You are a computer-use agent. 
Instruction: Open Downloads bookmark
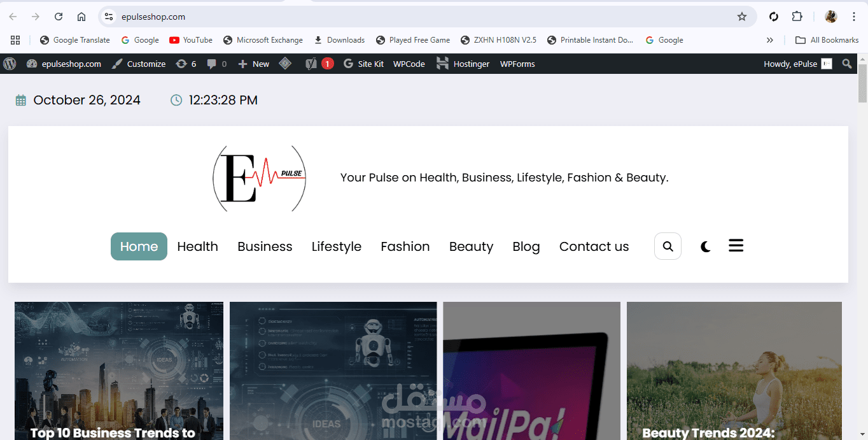pos(339,40)
